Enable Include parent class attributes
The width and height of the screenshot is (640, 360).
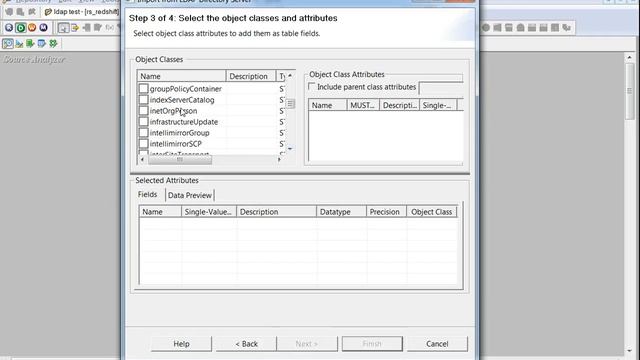tap(312, 87)
